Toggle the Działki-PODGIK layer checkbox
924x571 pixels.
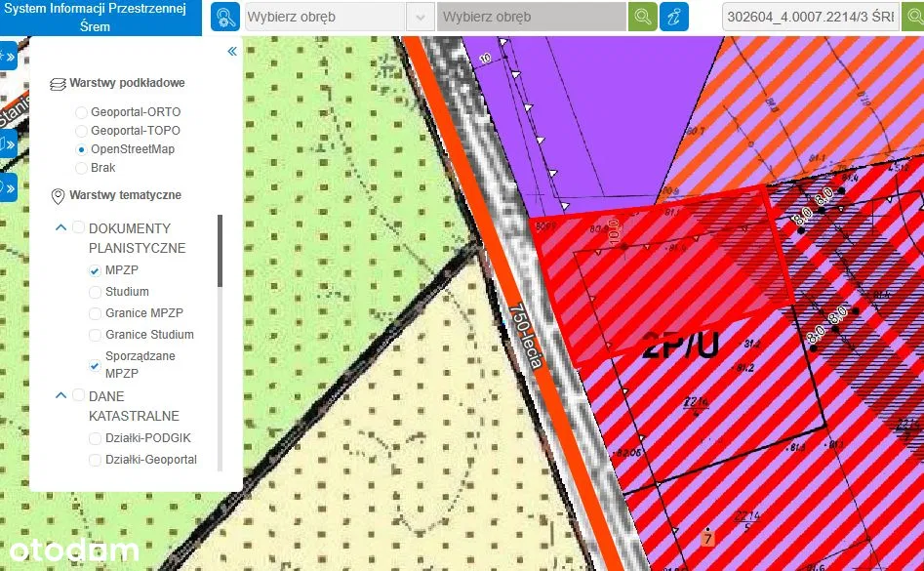(95, 438)
